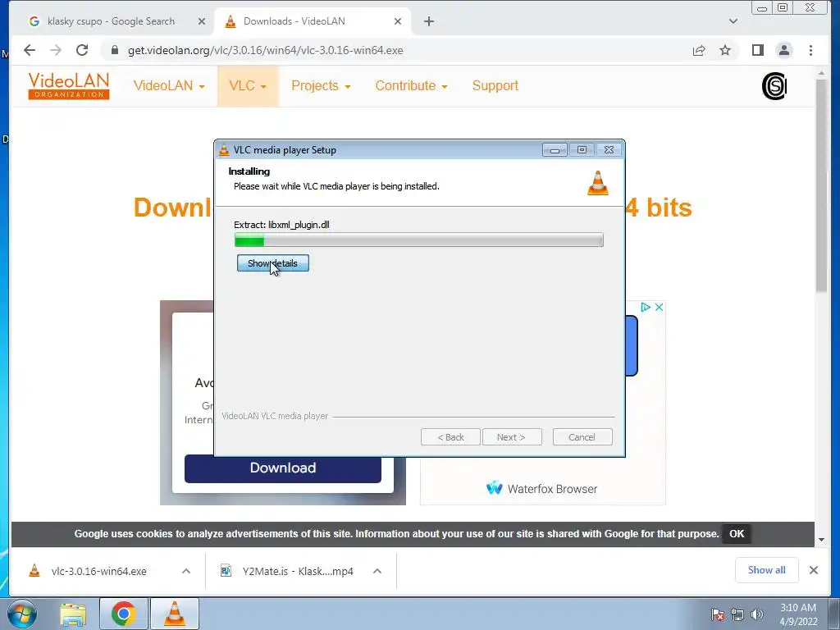Click the padlock site info icon
This screenshot has height=630, width=840.
(x=114, y=50)
